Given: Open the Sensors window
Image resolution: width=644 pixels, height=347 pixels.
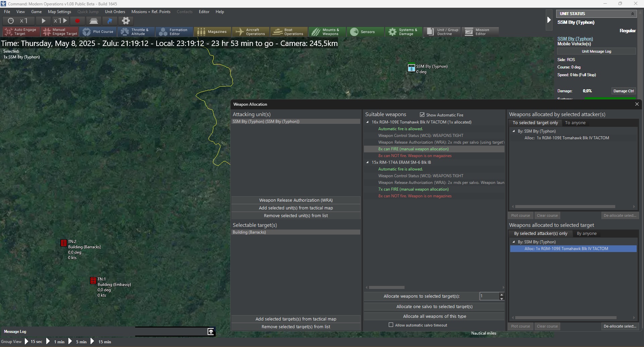Looking at the screenshot, I should point(365,32).
